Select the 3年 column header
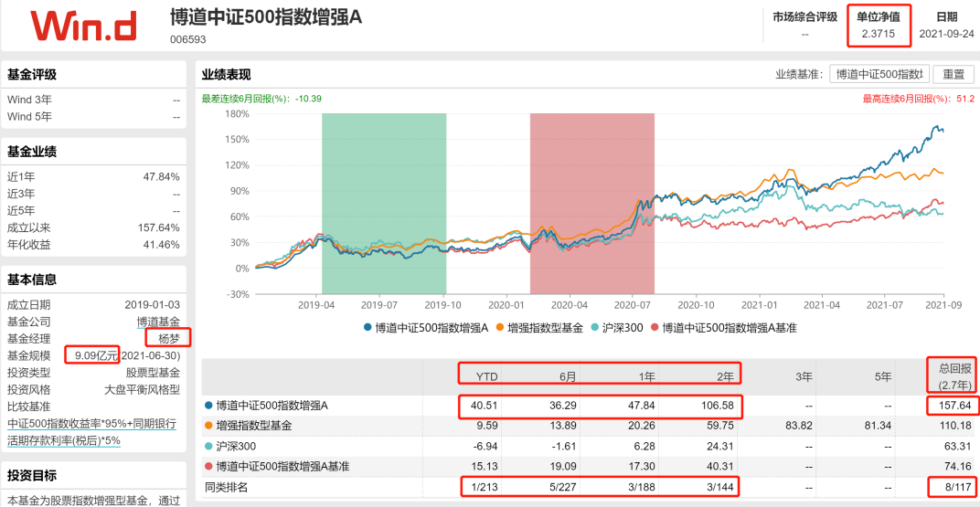Screen dimensions: 980x507 tap(803, 376)
